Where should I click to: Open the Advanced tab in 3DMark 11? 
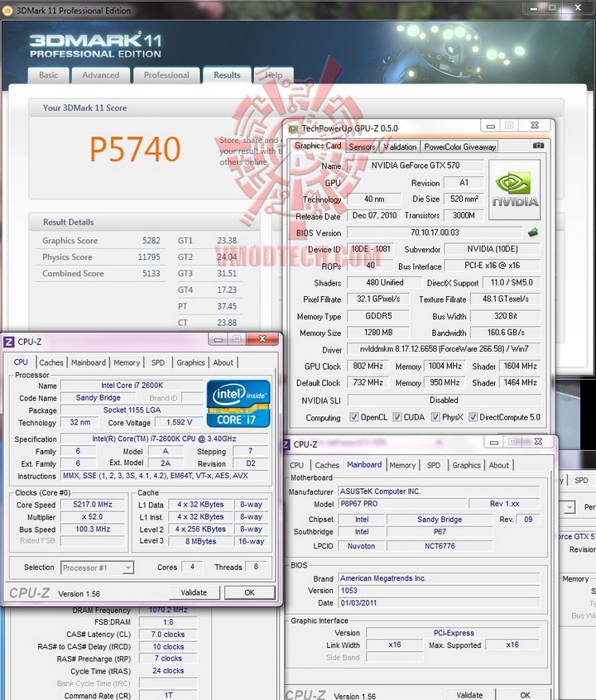pos(101,75)
